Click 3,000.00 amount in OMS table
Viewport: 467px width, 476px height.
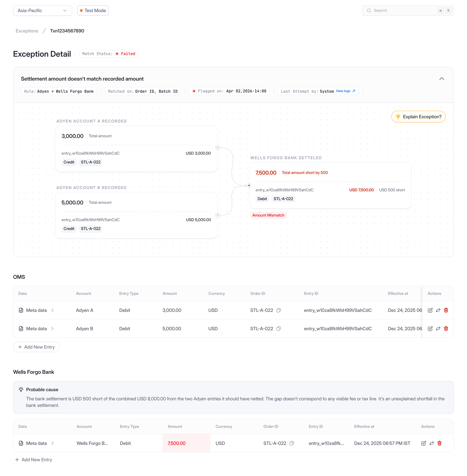(172, 310)
